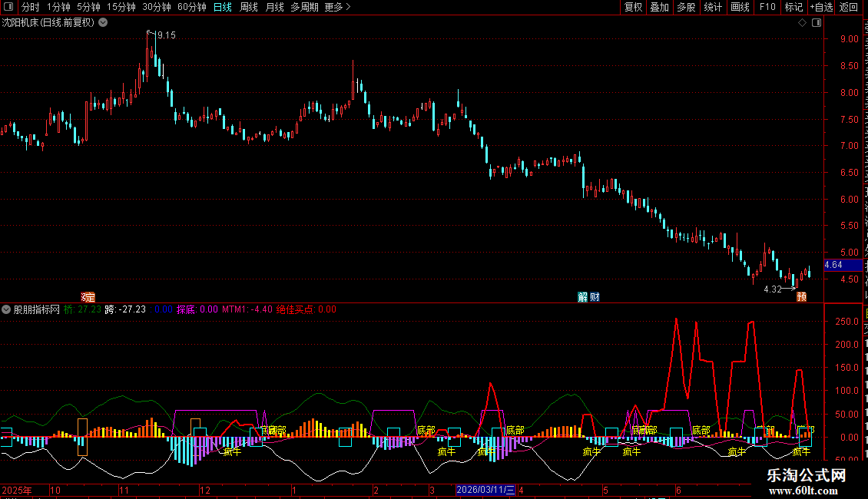868x499 pixels.
Task: Click the 4.32 low price label
Action: click(x=772, y=289)
